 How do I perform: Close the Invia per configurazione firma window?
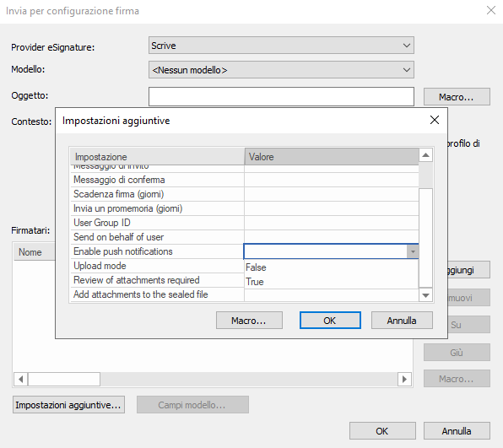[491, 10]
